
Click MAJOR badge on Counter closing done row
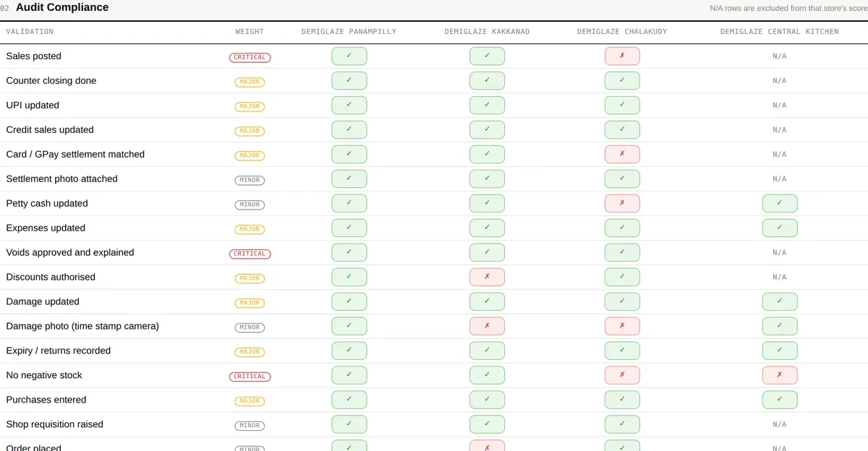coord(250,82)
